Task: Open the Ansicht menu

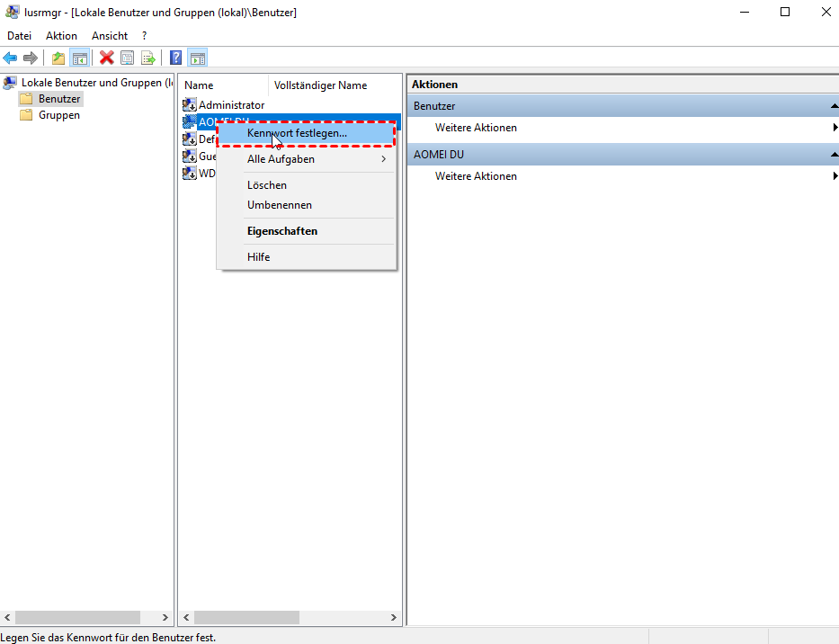Action: (110, 36)
